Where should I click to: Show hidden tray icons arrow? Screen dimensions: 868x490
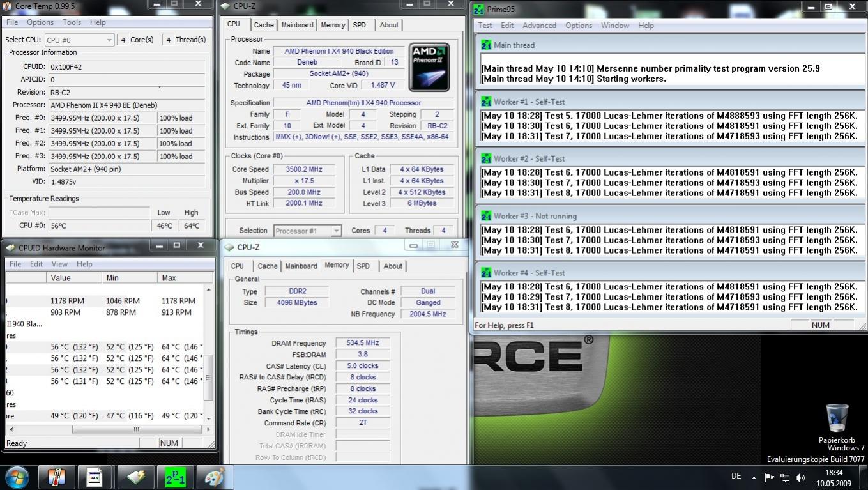754,477
